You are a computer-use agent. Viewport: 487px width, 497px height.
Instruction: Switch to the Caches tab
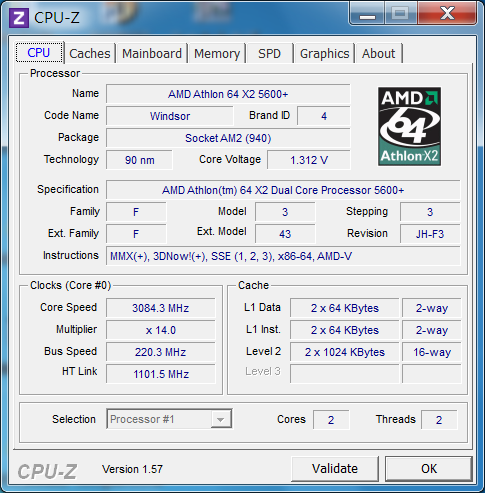pyautogui.click(x=90, y=53)
